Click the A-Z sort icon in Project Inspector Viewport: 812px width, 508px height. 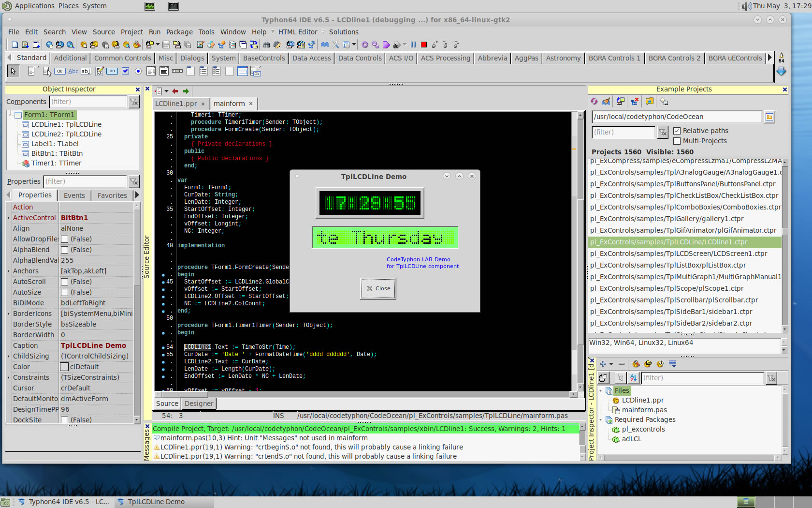pos(634,378)
